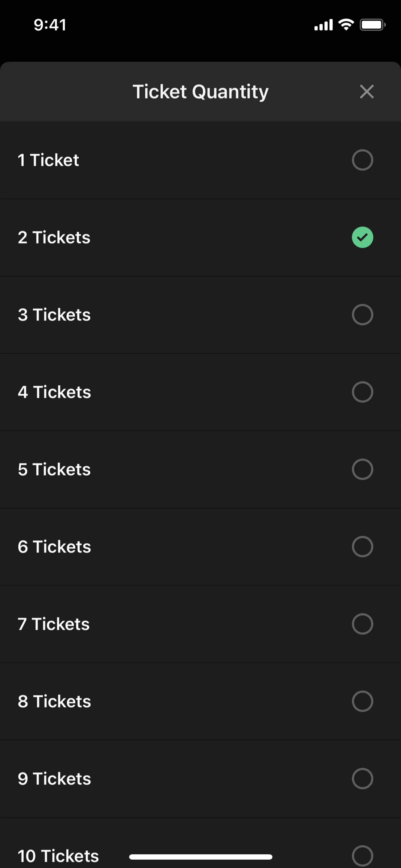Screen dimensions: 401x868
Task: Tap the home indicator bar
Action: 200,857
